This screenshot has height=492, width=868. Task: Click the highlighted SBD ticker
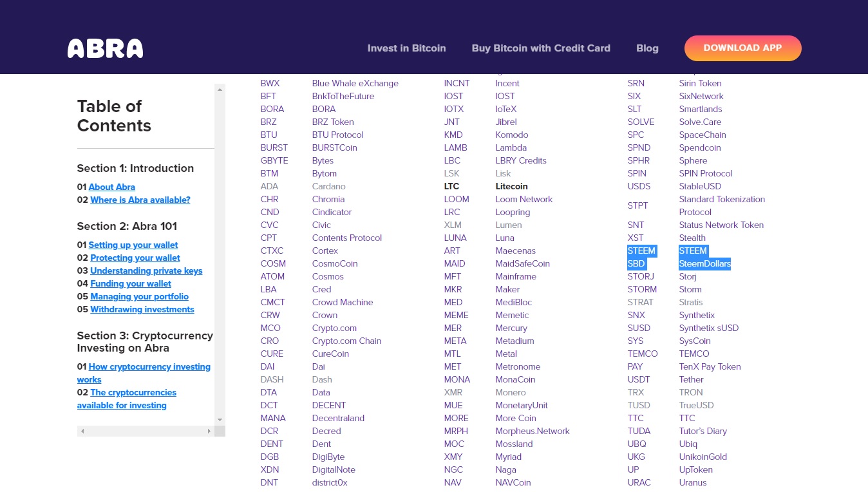[x=636, y=263]
